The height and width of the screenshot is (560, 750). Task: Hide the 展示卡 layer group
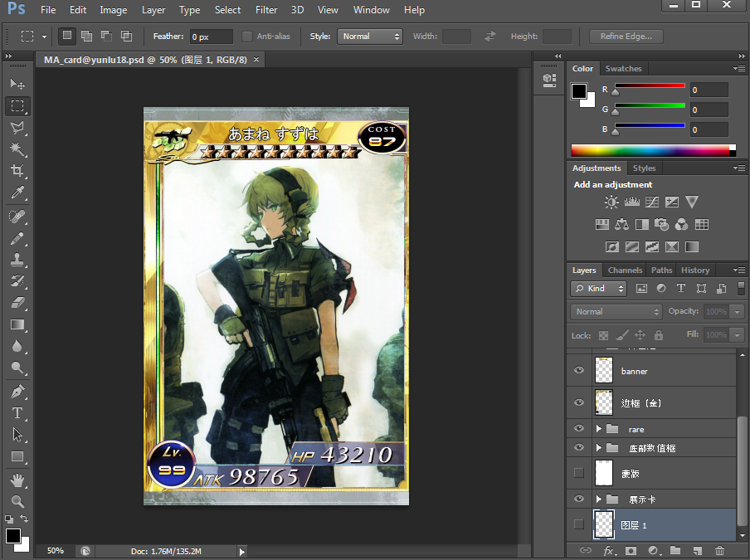pyautogui.click(x=579, y=499)
